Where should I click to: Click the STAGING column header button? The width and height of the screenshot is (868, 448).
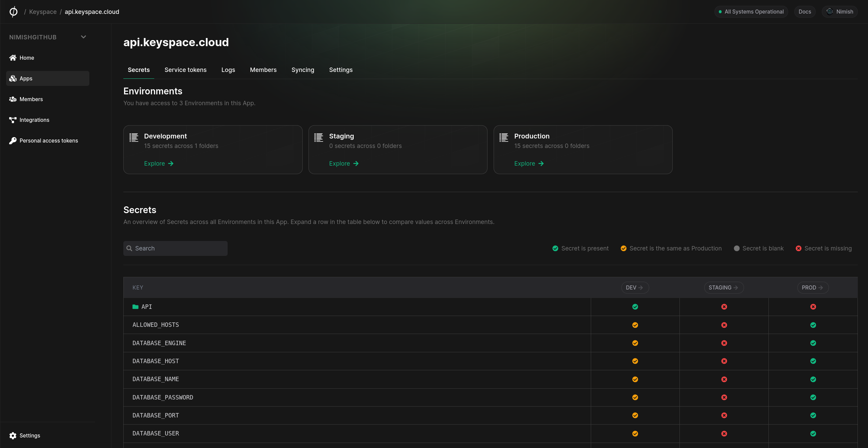tap(723, 288)
